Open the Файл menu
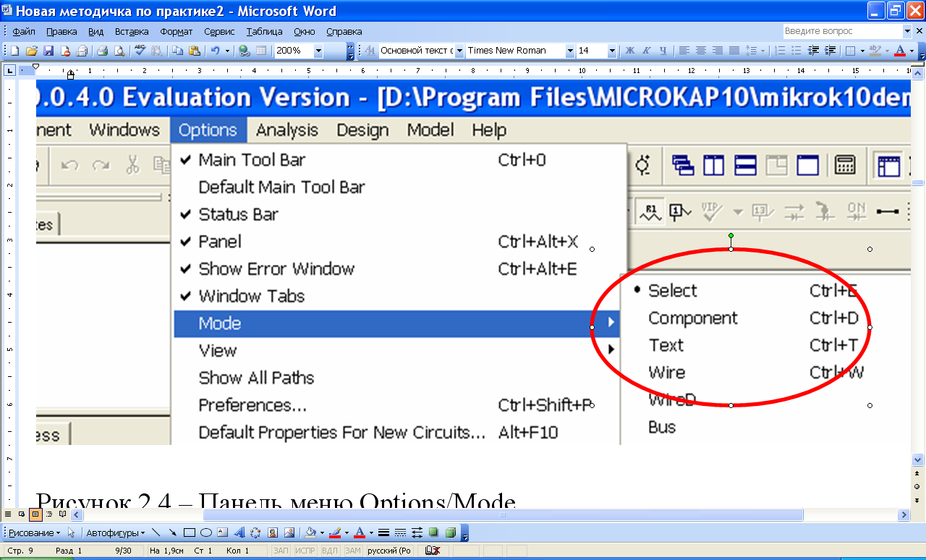The height and width of the screenshot is (560, 926). click(24, 32)
